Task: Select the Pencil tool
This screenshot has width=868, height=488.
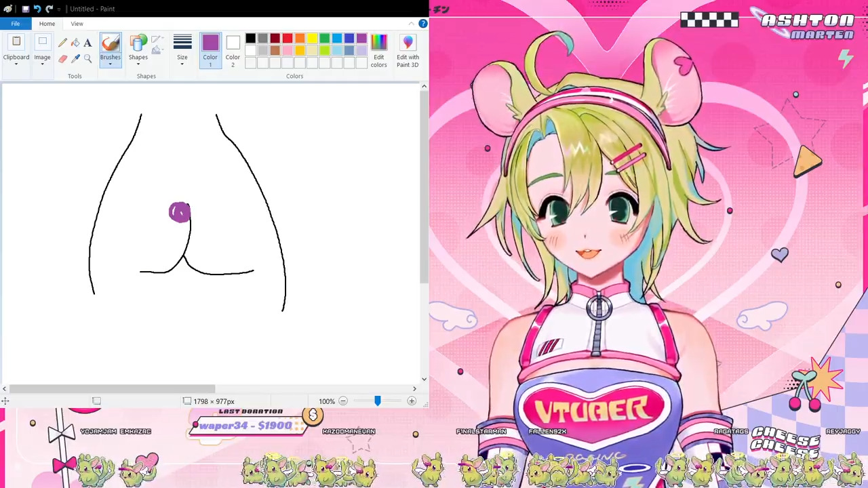Action: coord(62,43)
